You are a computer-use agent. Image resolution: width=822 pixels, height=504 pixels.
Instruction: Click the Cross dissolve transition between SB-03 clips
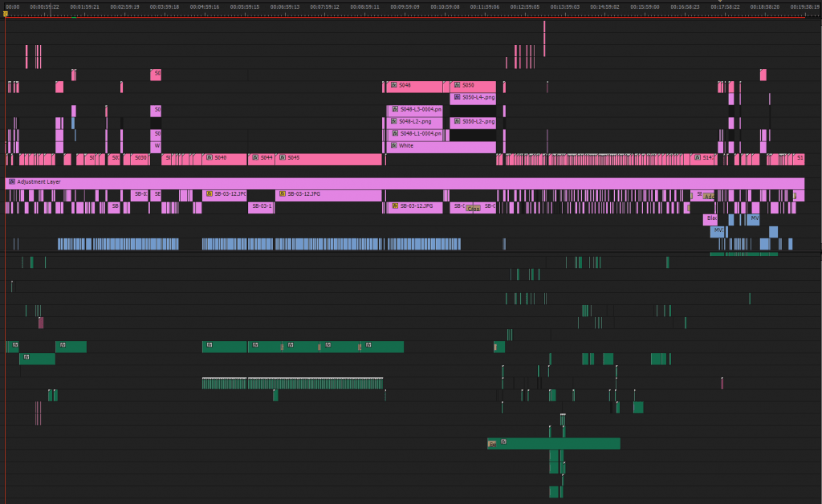tap(474, 208)
